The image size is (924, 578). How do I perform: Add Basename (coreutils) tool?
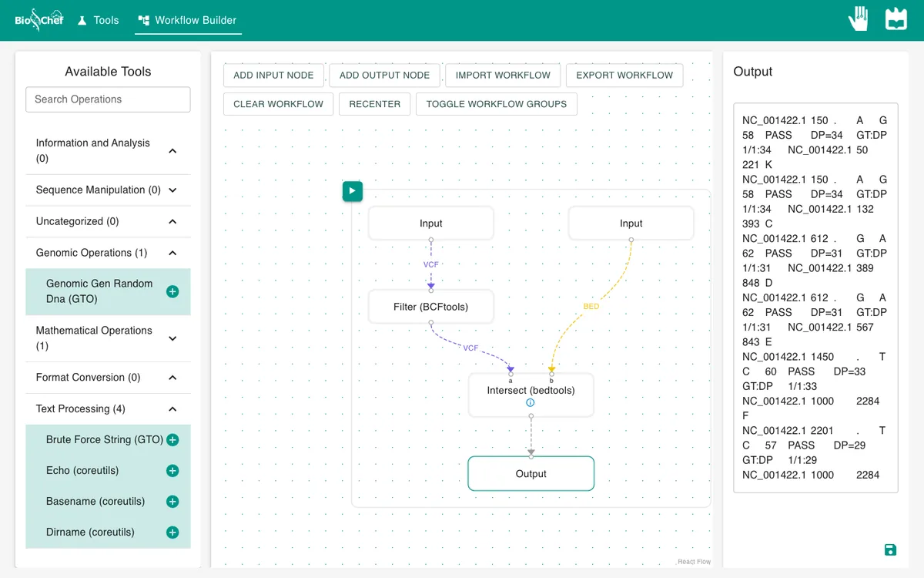tap(172, 502)
